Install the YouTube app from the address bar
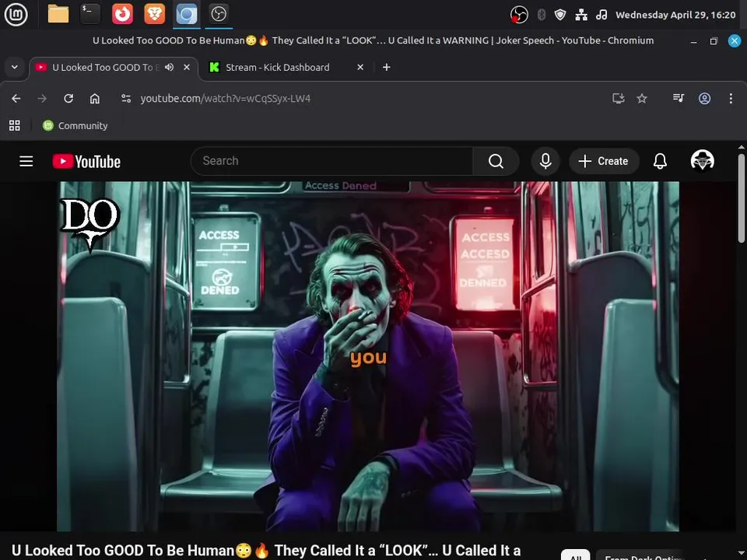The image size is (747, 560). coord(619,99)
